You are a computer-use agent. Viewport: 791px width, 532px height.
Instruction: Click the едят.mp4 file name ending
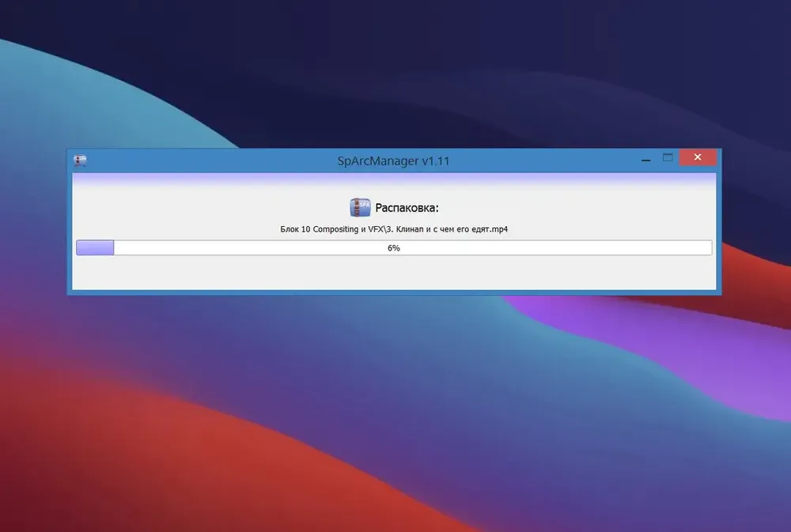coord(490,229)
